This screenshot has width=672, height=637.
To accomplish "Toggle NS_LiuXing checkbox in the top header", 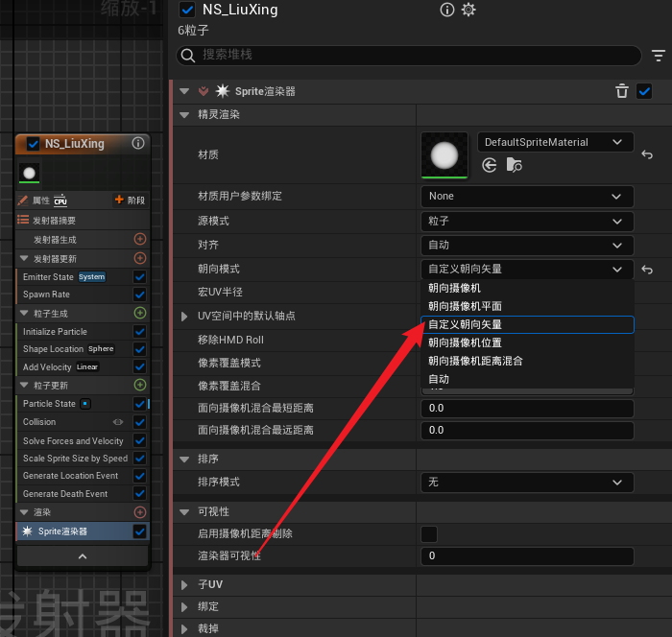I will point(187,10).
